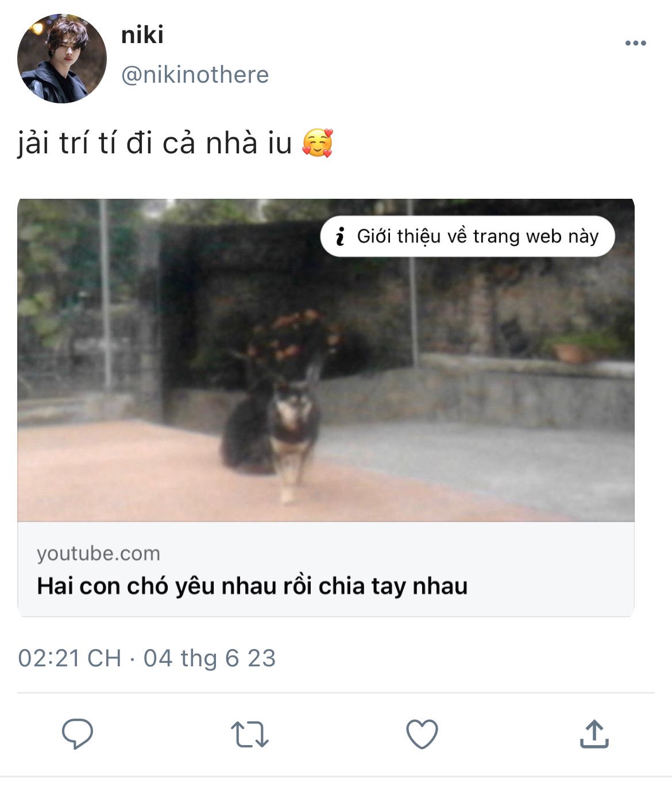This screenshot has width=672, height=787.
Task: Open the three-dot more options menu
Action: [636, 43]
